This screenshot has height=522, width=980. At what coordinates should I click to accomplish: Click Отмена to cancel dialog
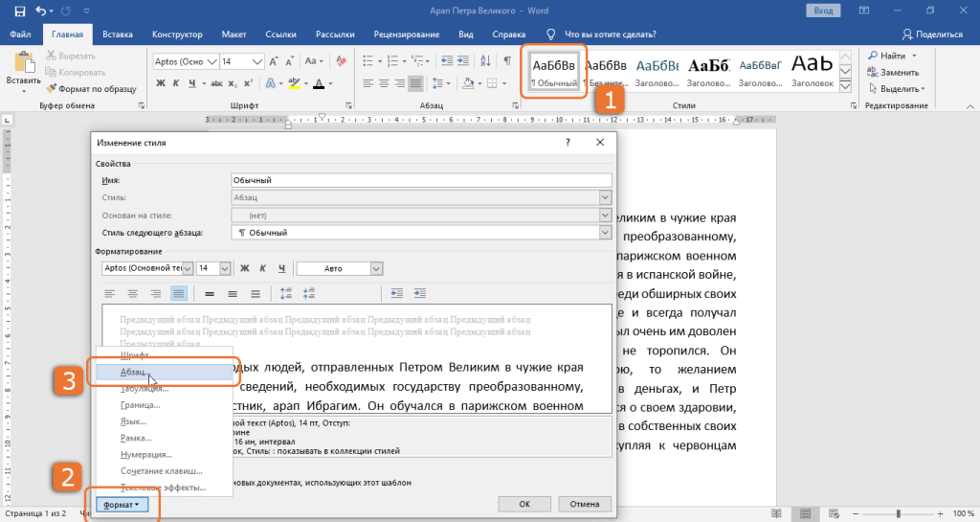pos(585,504)
